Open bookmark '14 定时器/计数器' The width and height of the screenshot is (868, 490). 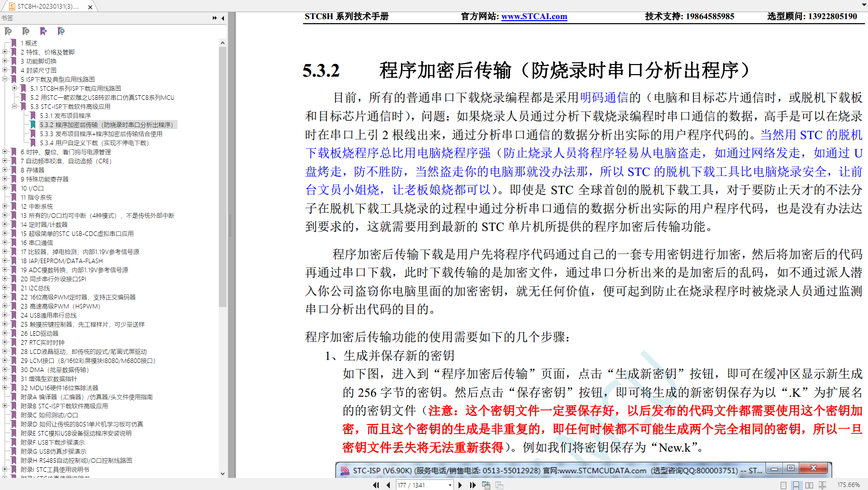tap(44, 224)
